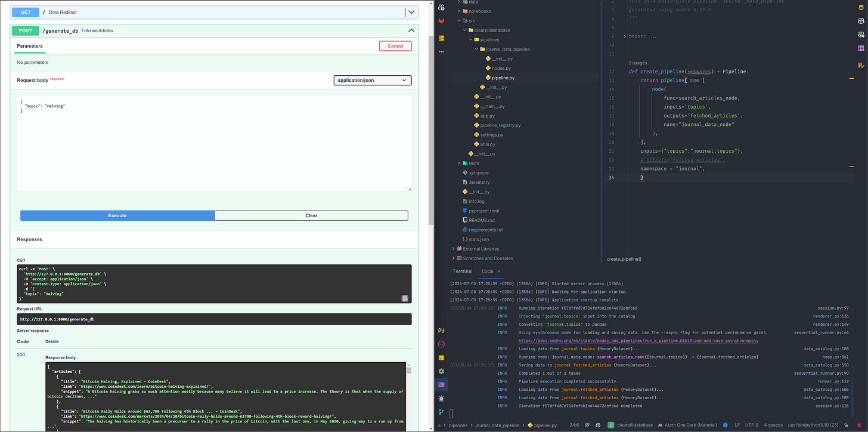Open the GitLab tool window icon

pos(441,21)
